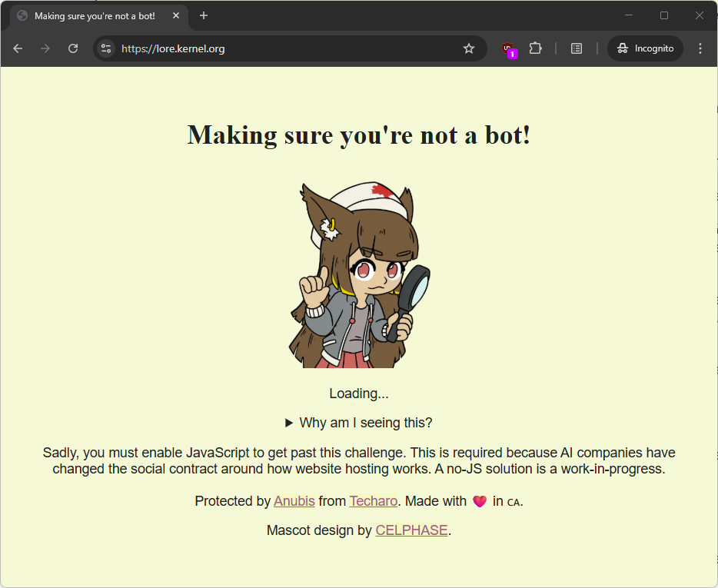Open a new tab with the plus button
The width and height of the screenshot is (718, 588).
click(204, 16)
